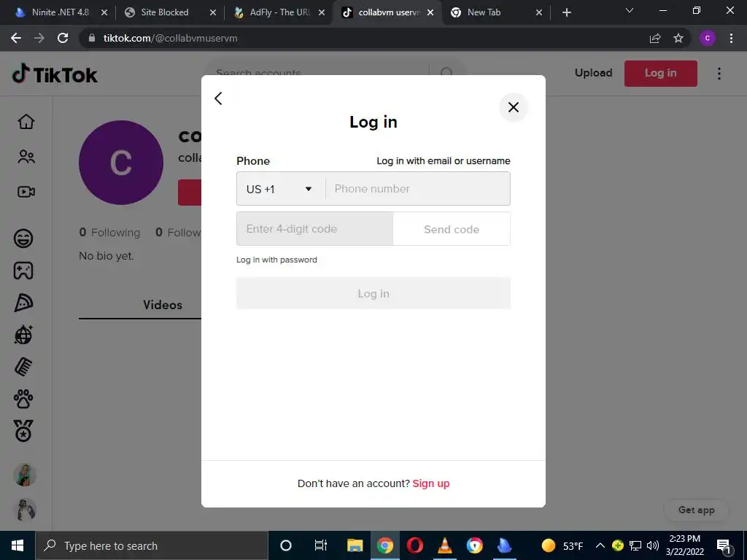Switch to the Videos profile tab
This screenshot has width=747, height=560.
coord(163,305)
